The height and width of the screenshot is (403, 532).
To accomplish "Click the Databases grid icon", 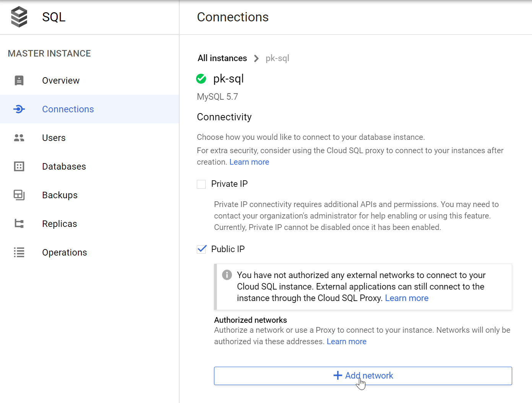I will point(19,167).
